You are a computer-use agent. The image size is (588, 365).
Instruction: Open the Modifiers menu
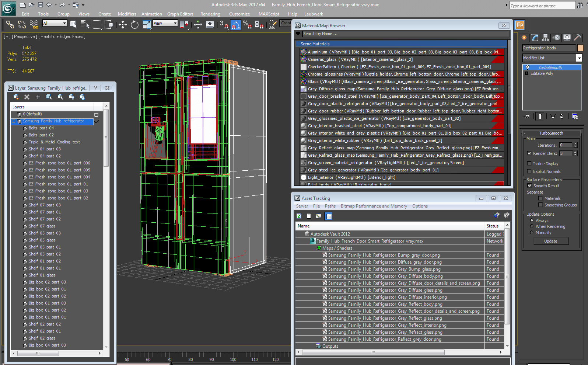[x=127, y=14]
